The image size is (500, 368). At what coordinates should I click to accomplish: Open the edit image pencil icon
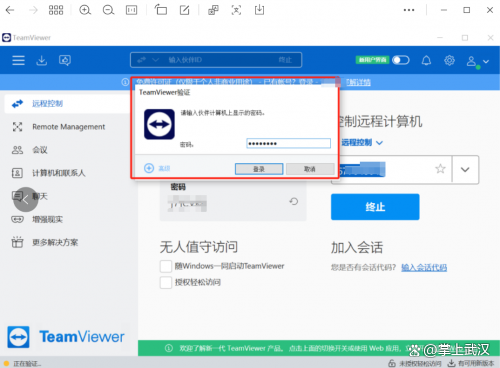click(184, 10)
